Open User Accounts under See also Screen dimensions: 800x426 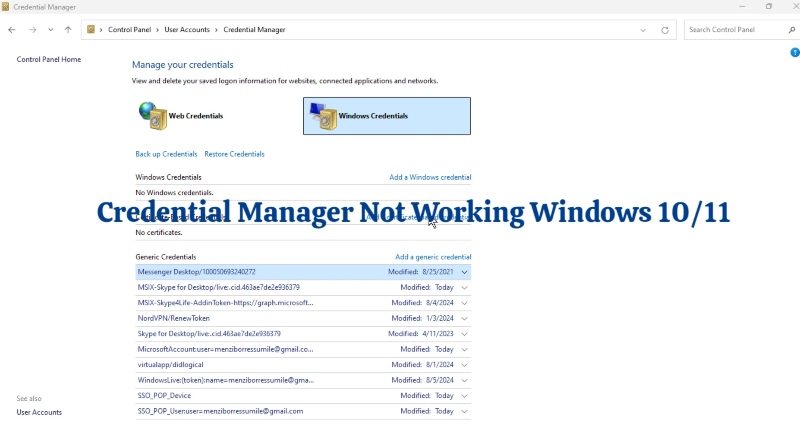pyautogui.click(x=39, y=412)
